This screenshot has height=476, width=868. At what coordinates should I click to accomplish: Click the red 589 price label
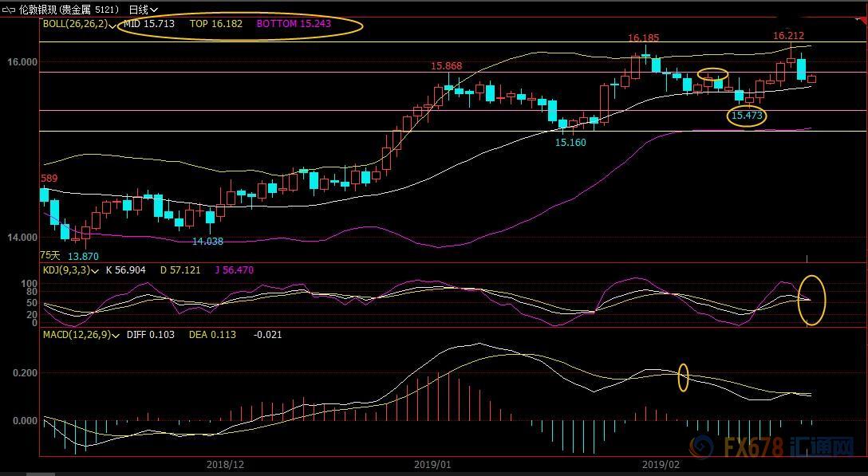49,179
